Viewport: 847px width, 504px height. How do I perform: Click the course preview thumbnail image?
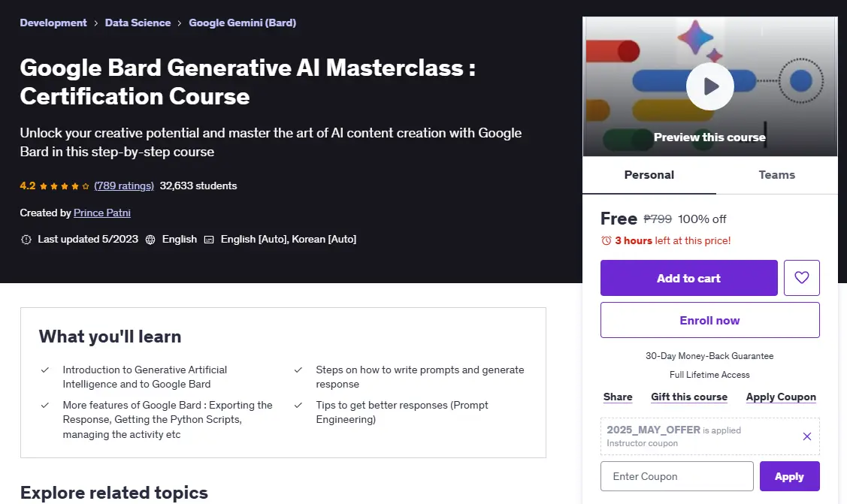(x=709, y=86)
